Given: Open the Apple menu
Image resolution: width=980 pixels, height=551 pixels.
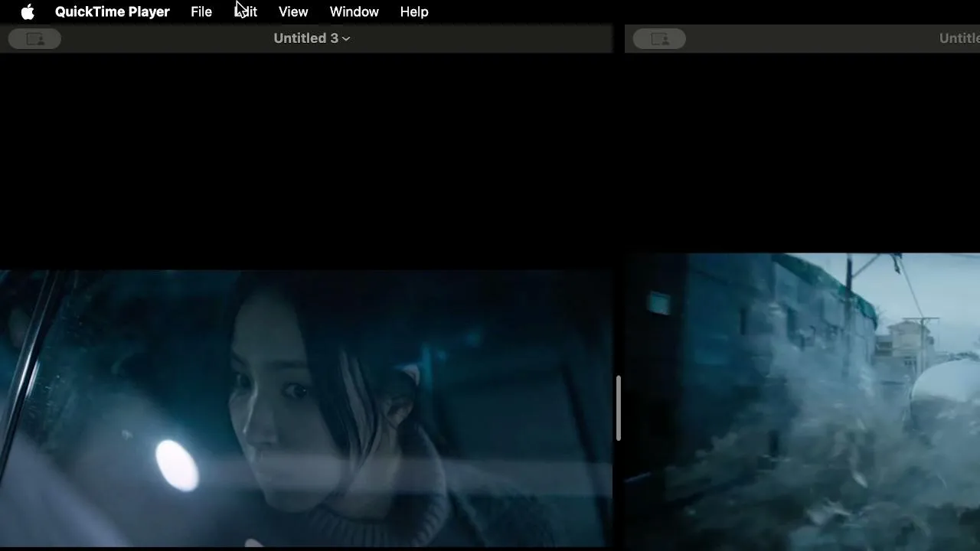Looking at the screenshot, I should 28,12.
